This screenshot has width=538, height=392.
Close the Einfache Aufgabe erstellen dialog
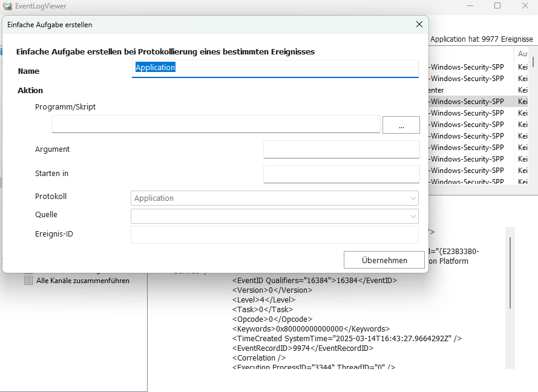point(419,25)
